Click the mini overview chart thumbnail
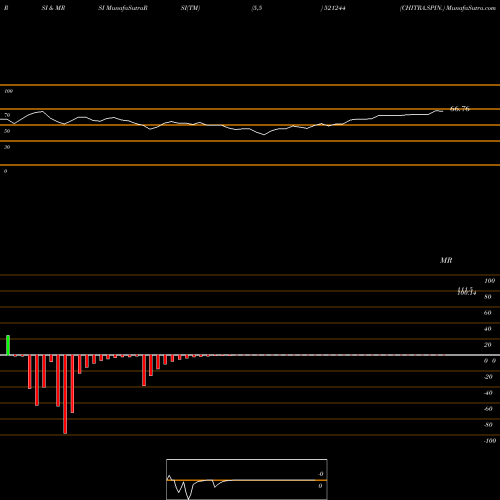 tap(247, 479)
